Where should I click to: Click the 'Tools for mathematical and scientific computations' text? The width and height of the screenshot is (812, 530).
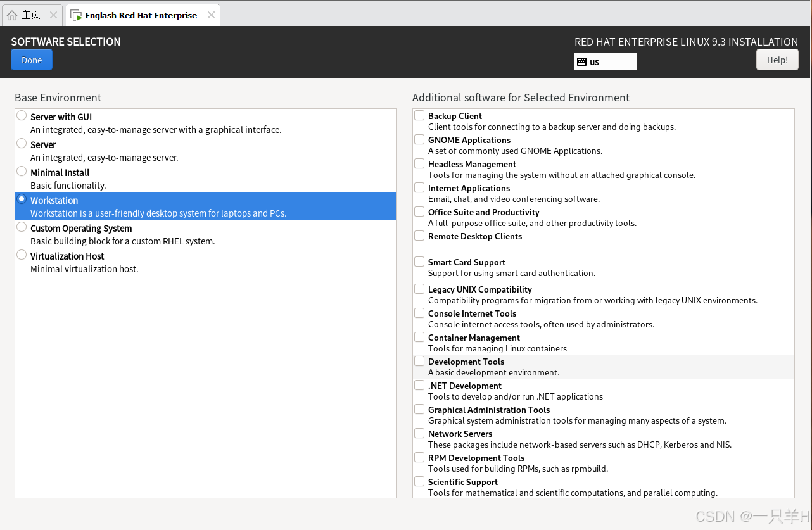[x=573, y=493]
